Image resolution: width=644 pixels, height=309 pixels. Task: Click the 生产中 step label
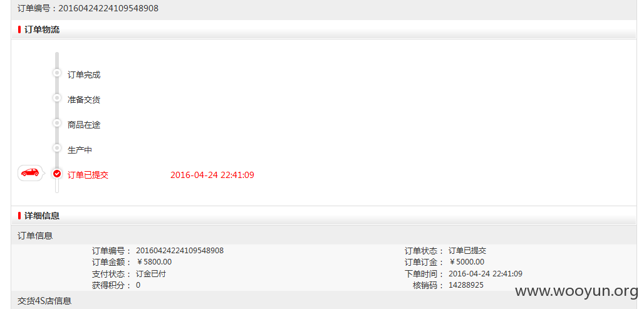pos(80,150)
